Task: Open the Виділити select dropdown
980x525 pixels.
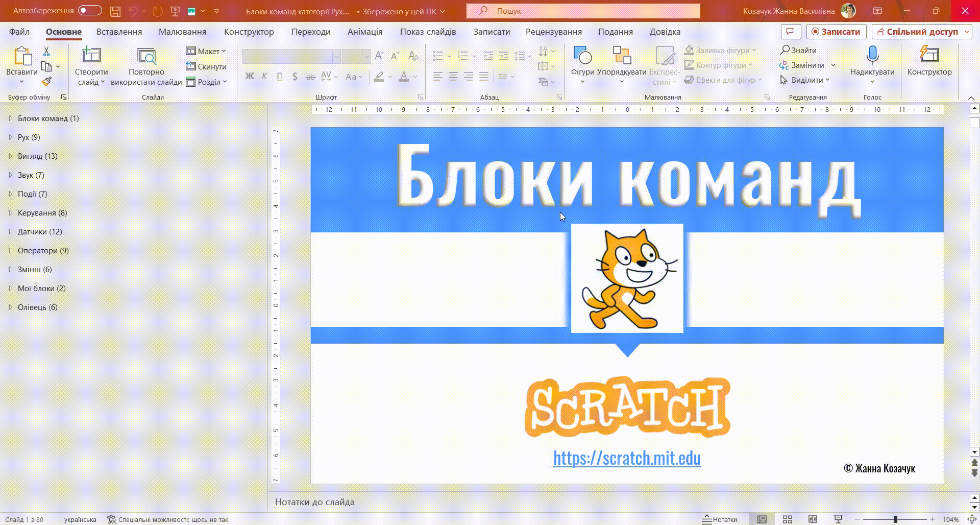Action: tap(805, 80)
